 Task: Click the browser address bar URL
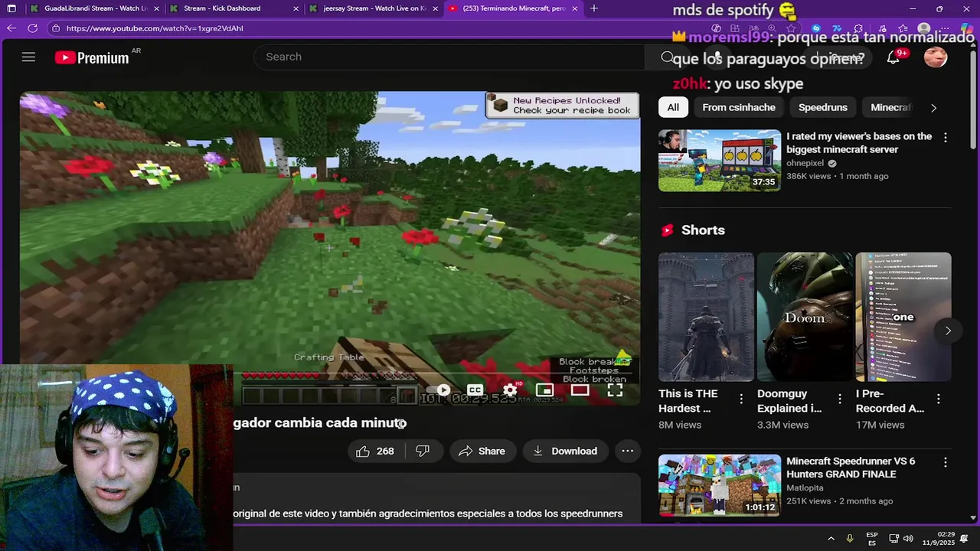(x=155, y=28)
